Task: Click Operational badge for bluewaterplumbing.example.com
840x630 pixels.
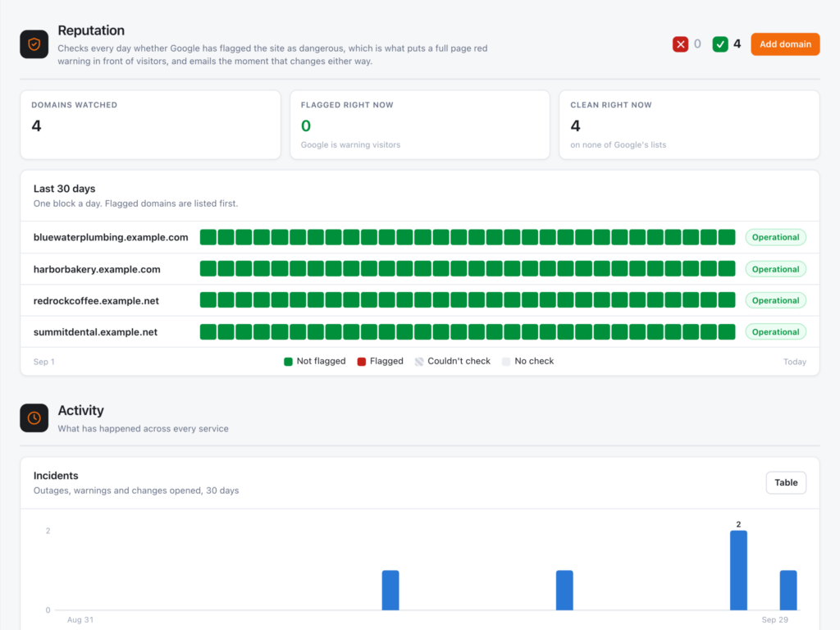Action: [775, 237]
